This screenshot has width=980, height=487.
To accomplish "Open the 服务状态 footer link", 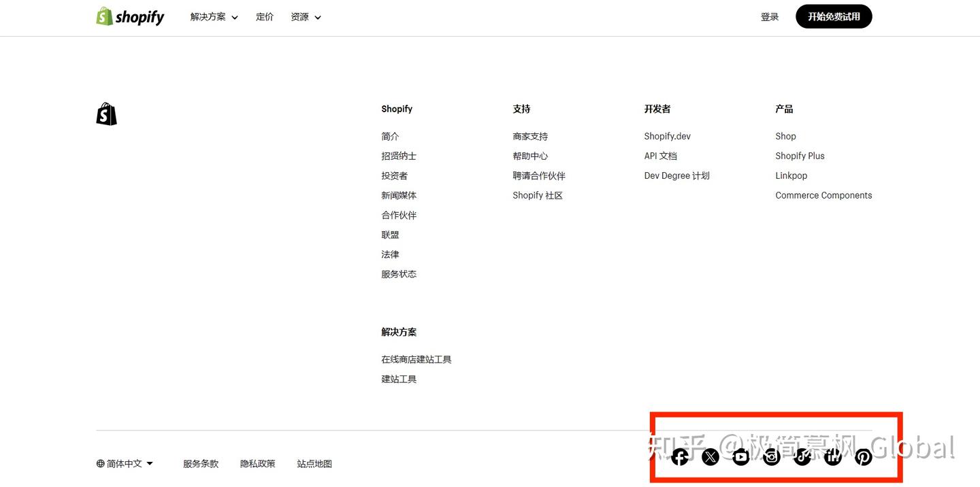I will [x=399, y=275].
